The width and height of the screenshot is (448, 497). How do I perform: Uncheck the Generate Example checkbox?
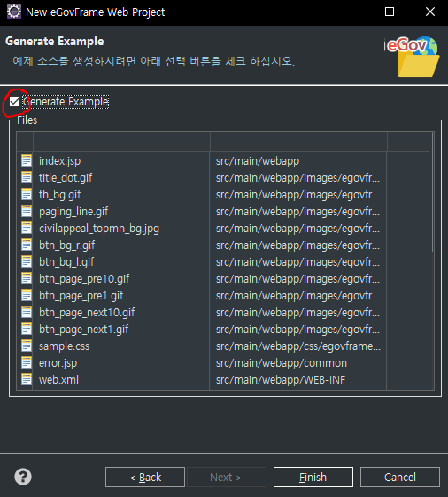(14, 102)
